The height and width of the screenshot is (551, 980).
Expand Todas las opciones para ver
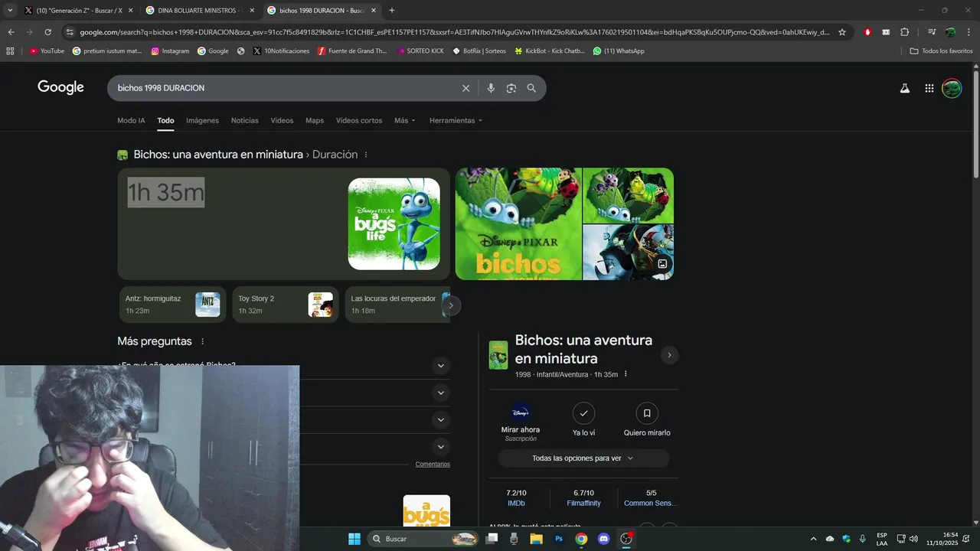click(583, 458)
